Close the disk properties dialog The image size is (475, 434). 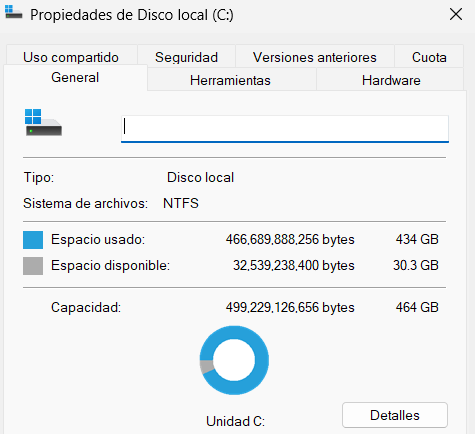point(456,14)
